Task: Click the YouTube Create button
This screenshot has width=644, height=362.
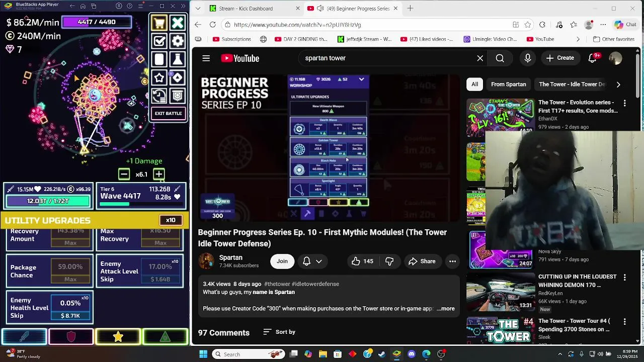Action: click(x=560, y=58)
